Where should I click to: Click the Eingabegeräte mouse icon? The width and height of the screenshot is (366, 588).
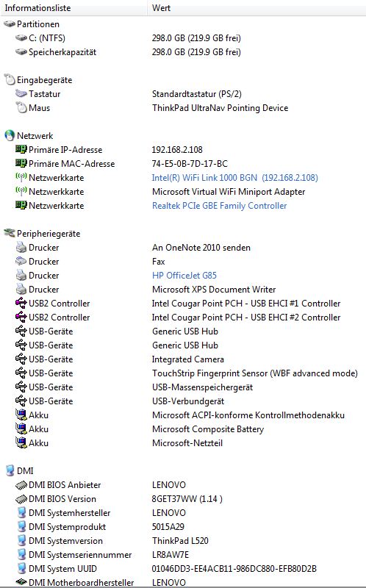[10, 79]
